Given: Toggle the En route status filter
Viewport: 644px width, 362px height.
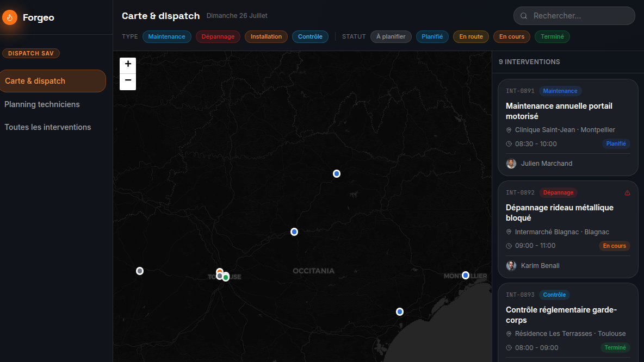Looking at the screenshot, I should 471,36.
